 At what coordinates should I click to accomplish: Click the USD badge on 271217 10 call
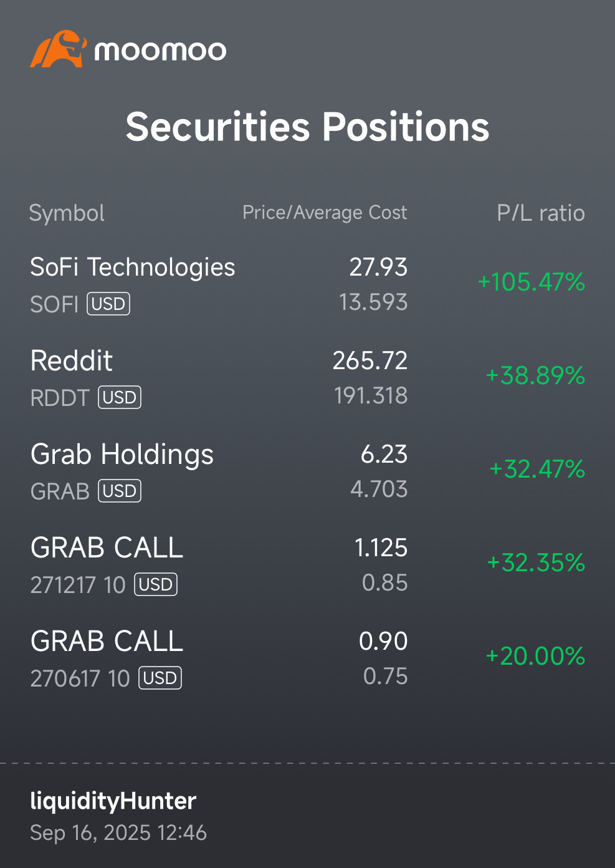[x=156, y=584]
